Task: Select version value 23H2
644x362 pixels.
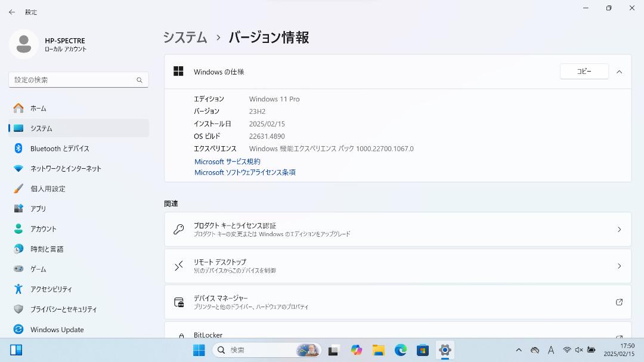Action: pyautogui.click(x=257, y=112)
